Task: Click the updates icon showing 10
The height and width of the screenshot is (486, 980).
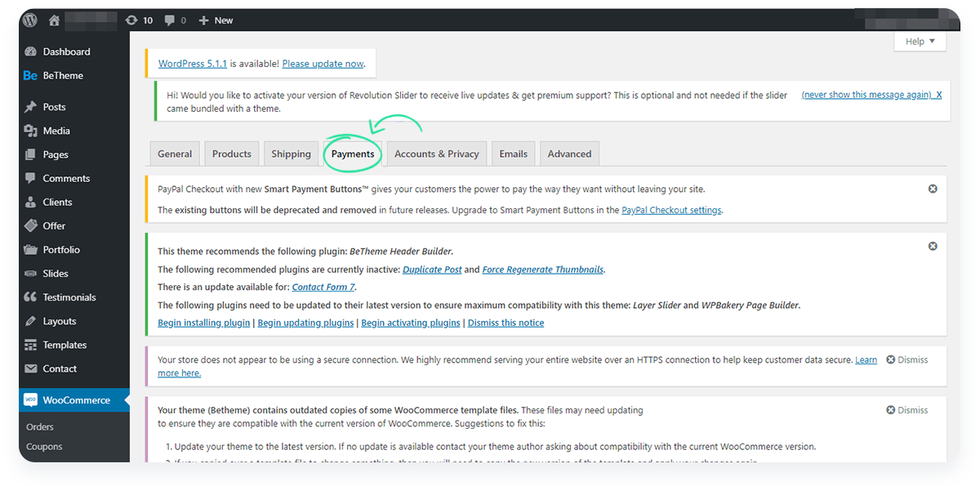Action: [132, 20]
